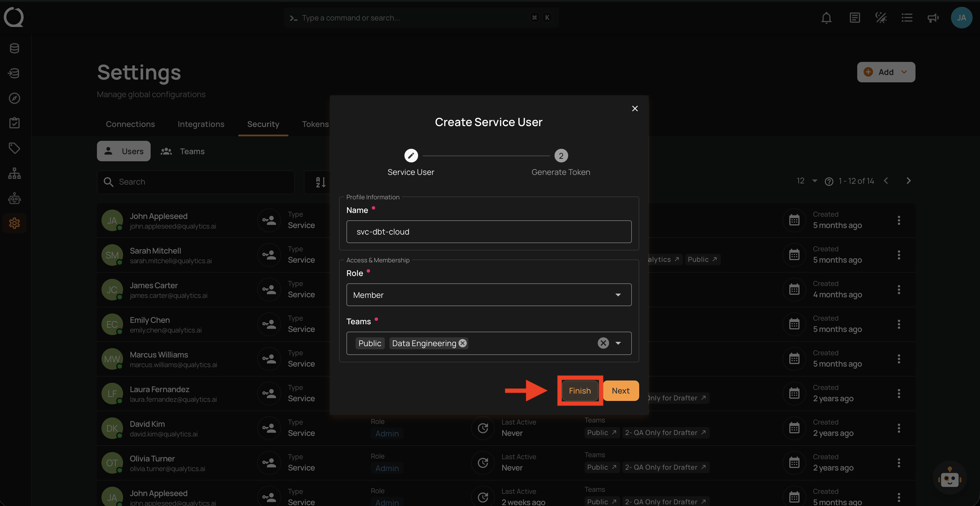Click emily.chen@qualytics.ai email
The image size is (980, 506).
[165, 330]
